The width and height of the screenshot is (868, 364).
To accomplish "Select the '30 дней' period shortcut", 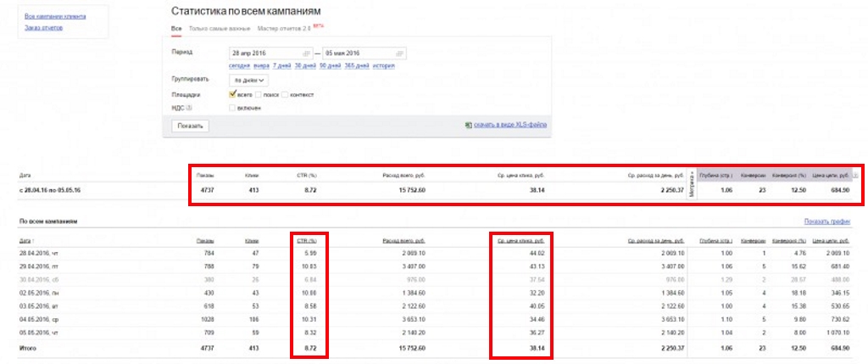I will pos(305,66).
